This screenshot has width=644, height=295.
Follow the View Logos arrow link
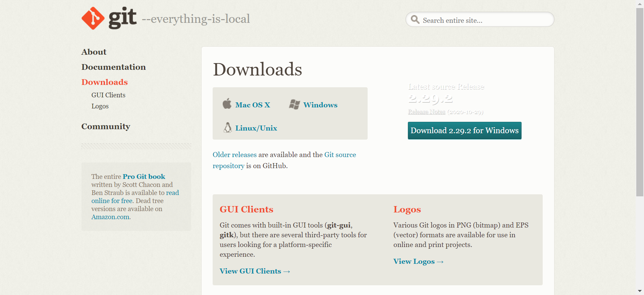point(419,261)
